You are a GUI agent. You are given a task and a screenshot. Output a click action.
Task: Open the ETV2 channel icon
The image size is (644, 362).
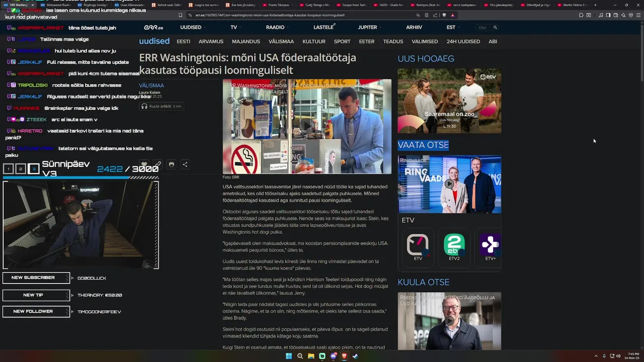pos(454,247)
